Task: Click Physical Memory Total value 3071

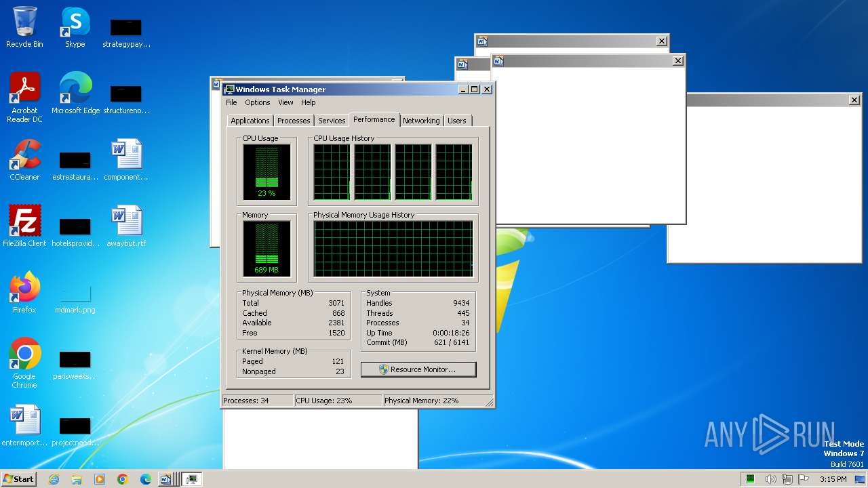Action: 336,303
